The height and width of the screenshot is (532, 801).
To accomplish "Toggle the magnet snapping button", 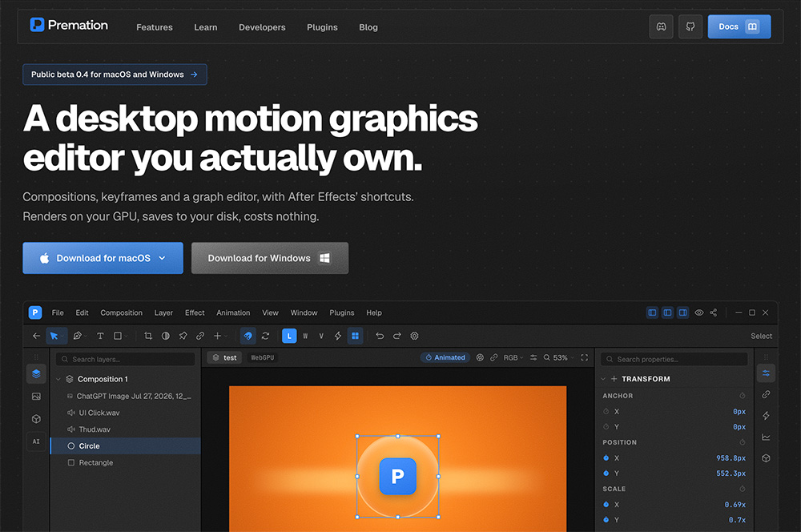I will (x=248, y=336).
